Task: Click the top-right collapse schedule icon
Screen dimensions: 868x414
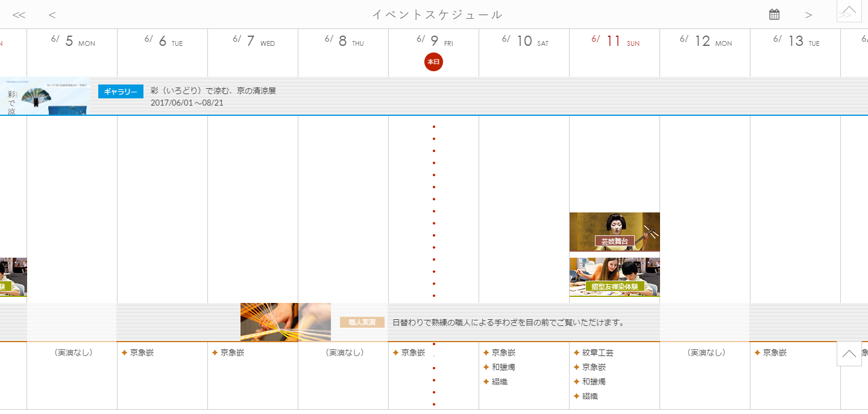Action: [849, 11]
